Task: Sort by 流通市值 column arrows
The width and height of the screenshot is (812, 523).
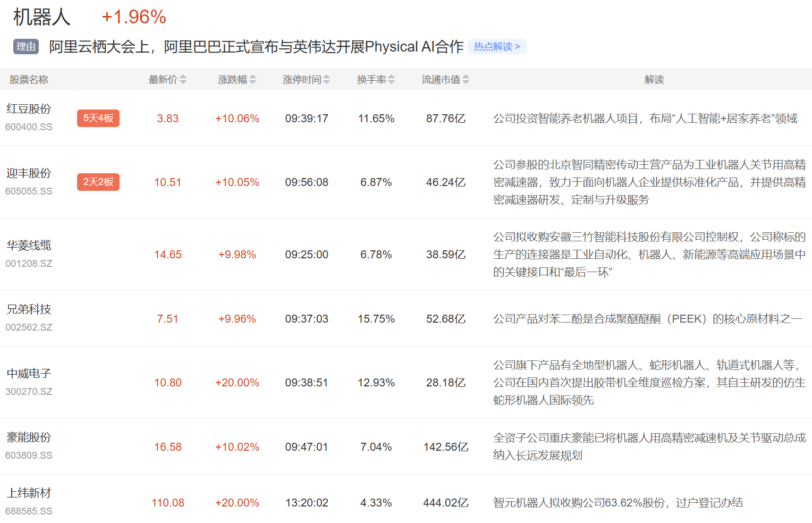Action: (466, 80)
